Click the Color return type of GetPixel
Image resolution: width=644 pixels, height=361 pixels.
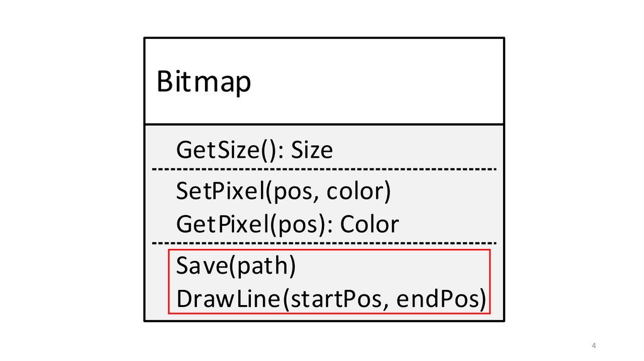[x=370, y=224]
